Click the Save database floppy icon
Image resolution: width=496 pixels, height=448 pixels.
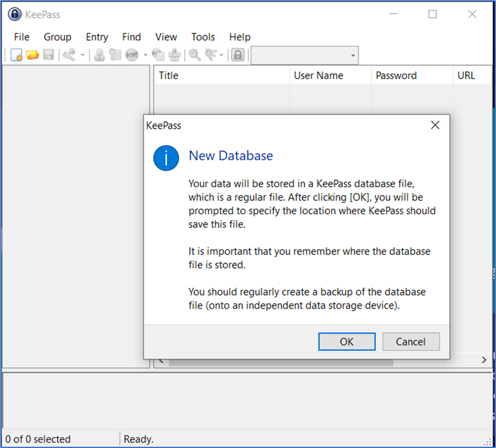click(49, 55)
